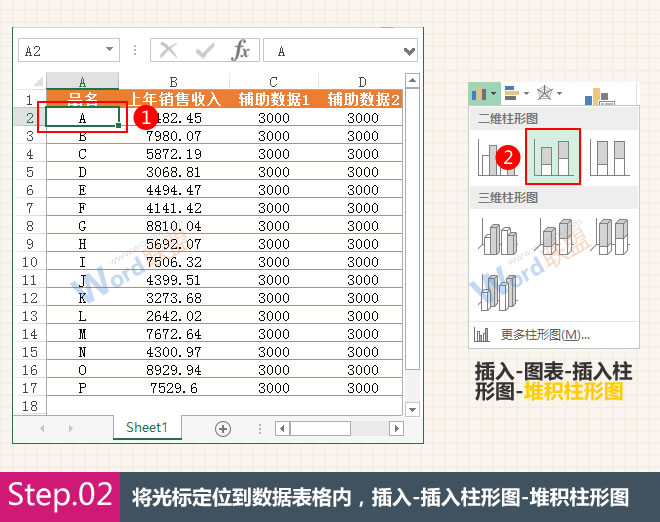Click the column B header
Image resolution: width=660 pixels, height=522 pixels.
[173, 81]
